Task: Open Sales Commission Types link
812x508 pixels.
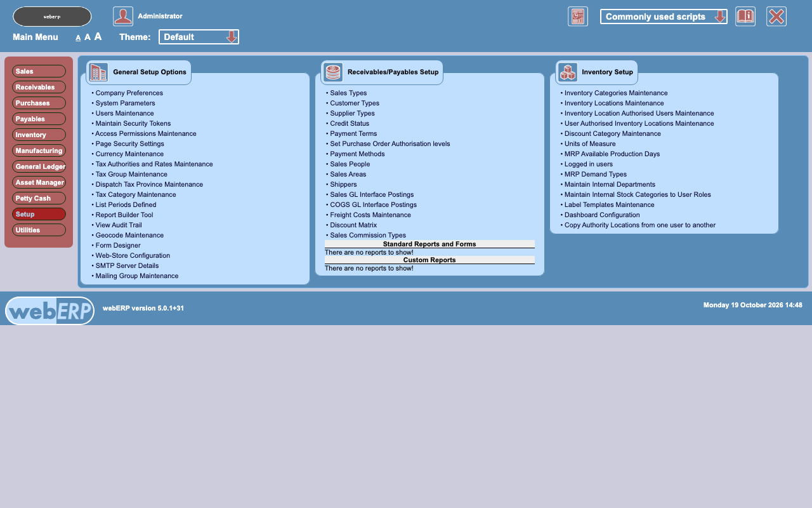Action: (x=368, y=235)
